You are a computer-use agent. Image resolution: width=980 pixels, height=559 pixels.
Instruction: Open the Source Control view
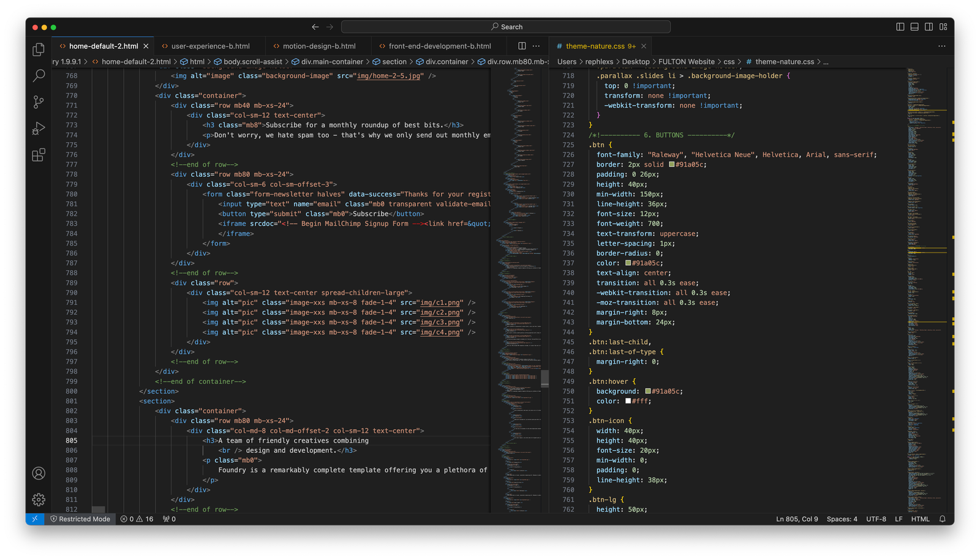(39, 102)
